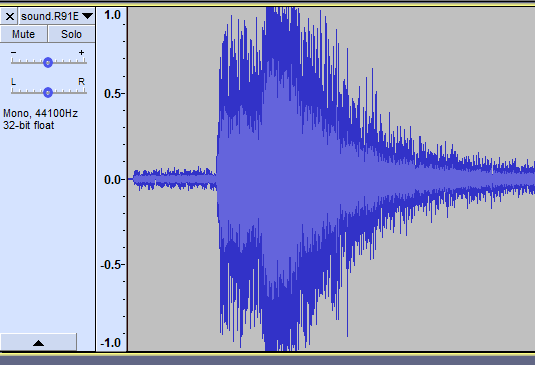Click the plus end of the gain slider
Viewport: 535px width, 365px height.
[81, 52]
